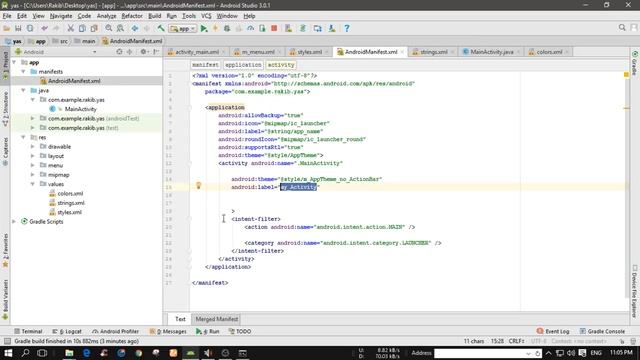Open the Android Profiler tool window

(116, 331)
